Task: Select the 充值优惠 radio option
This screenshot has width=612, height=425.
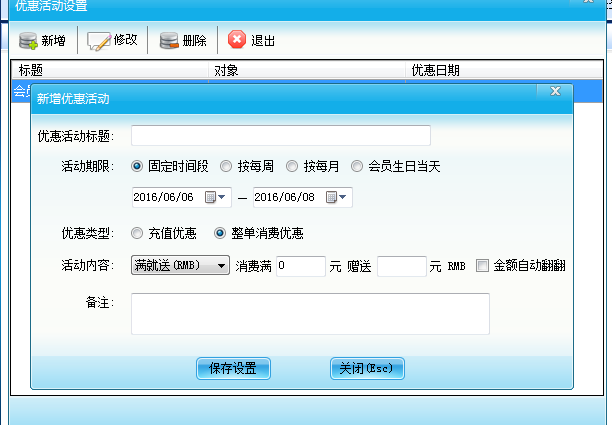Action: [x=137, y=233]
